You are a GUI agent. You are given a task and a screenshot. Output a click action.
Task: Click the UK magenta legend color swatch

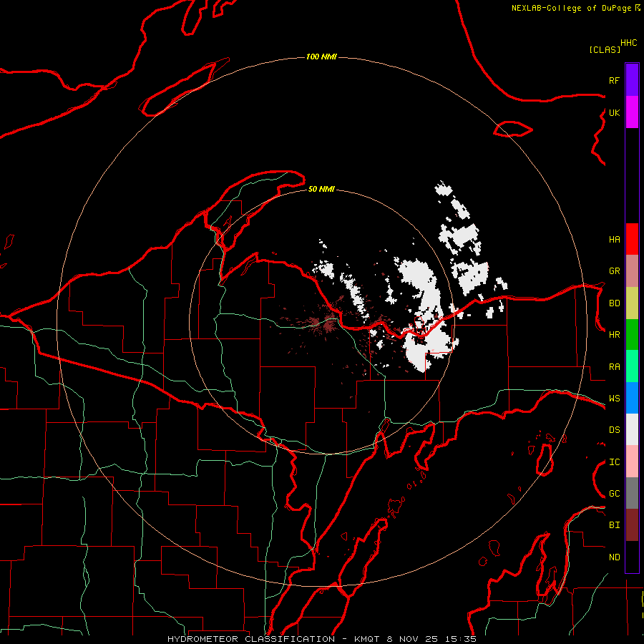point(632,112)
